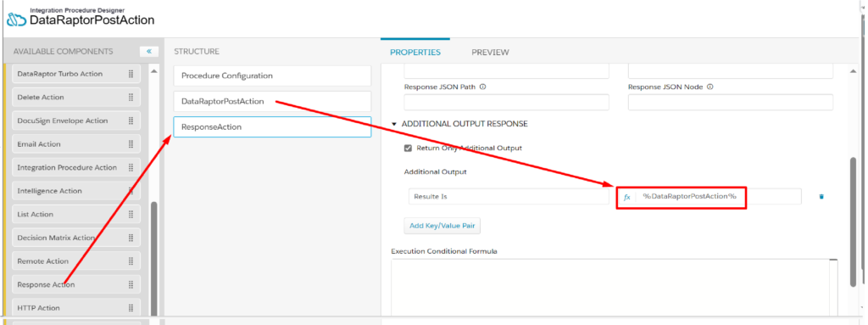Click the components list scroll-up arrow
868x325 pixels.
(154, 71)
